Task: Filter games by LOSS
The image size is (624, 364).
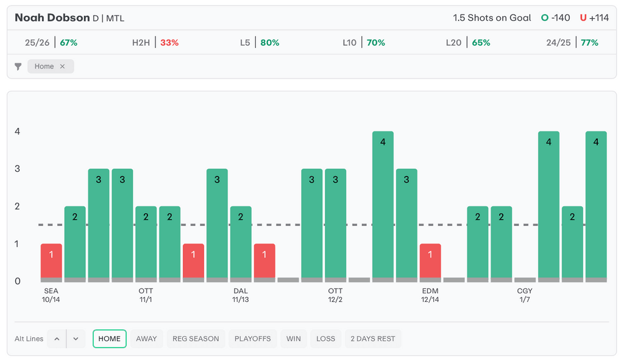Action: pyautogui.click(x=325, y=338)
